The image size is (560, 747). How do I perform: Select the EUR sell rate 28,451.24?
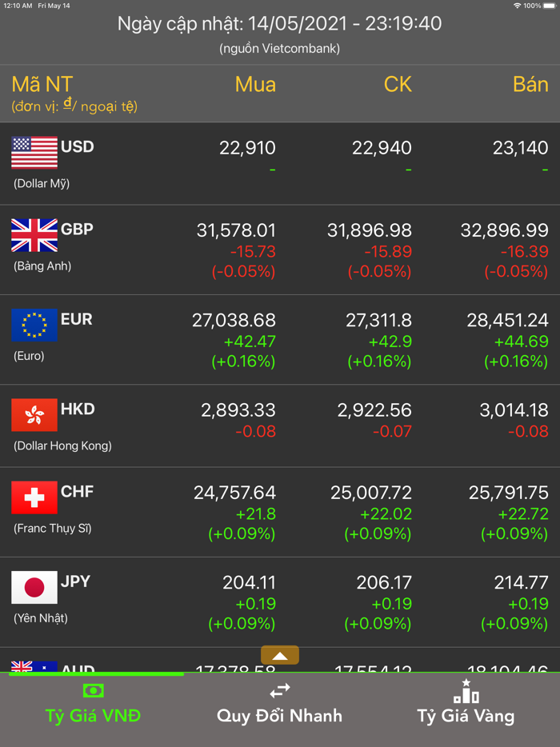click(x=507, y=321)
